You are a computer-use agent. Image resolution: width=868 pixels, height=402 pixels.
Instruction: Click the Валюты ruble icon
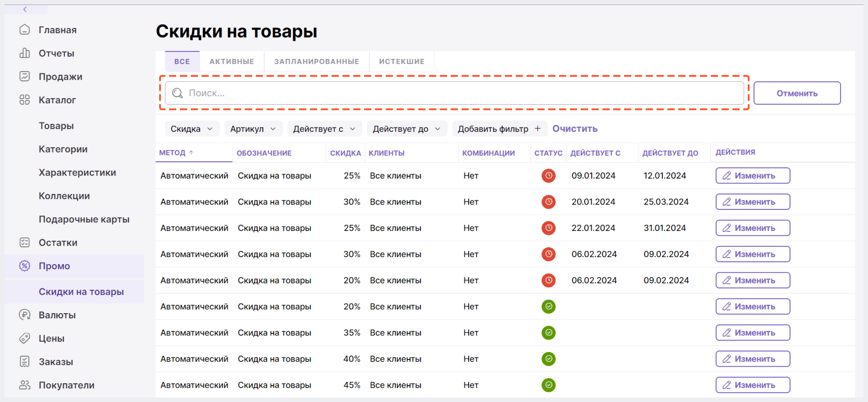[x=25, y=315]
